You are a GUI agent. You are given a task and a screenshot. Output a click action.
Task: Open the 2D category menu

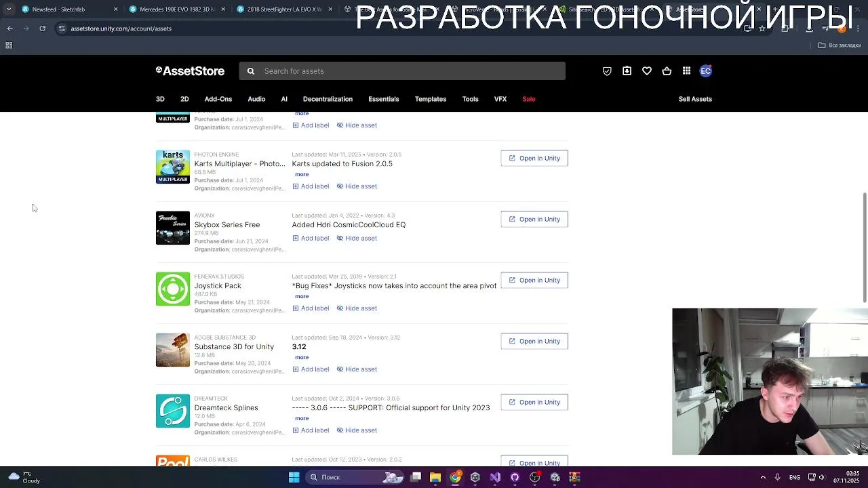184,99
